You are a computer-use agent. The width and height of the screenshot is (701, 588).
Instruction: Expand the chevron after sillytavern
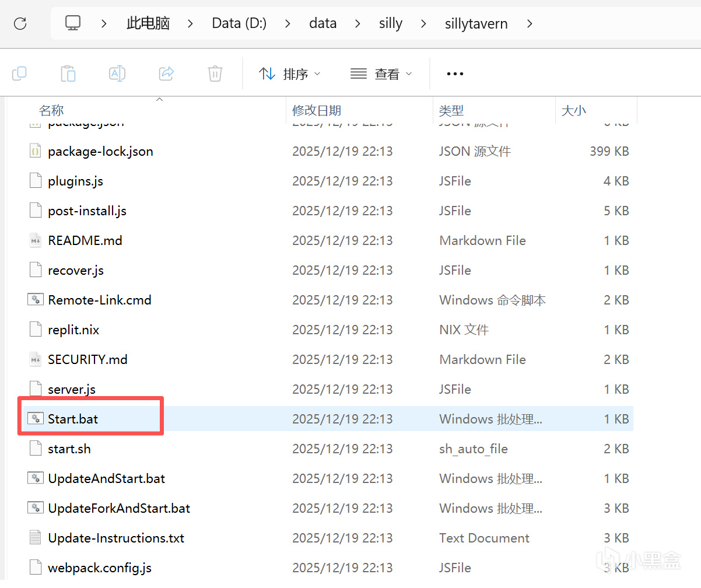coord(529,23)
